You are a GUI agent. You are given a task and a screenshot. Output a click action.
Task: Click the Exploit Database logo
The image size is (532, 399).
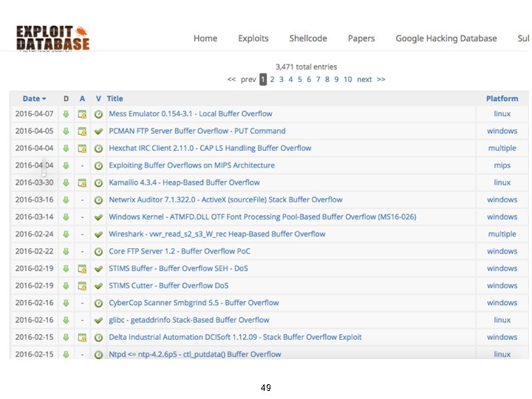click(53, 38)
